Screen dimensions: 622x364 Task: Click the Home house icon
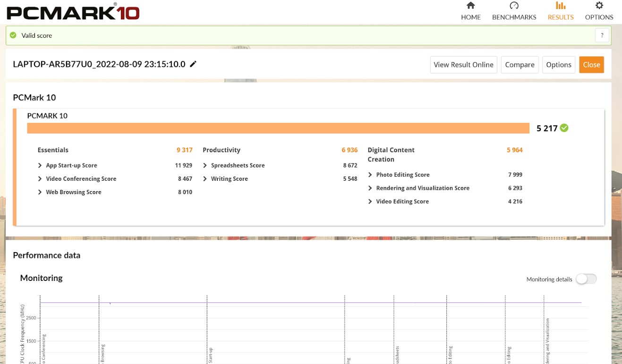point(470,6)
